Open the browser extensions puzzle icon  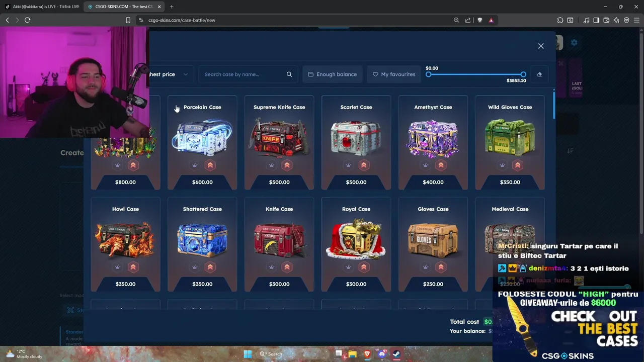[560, 20]
